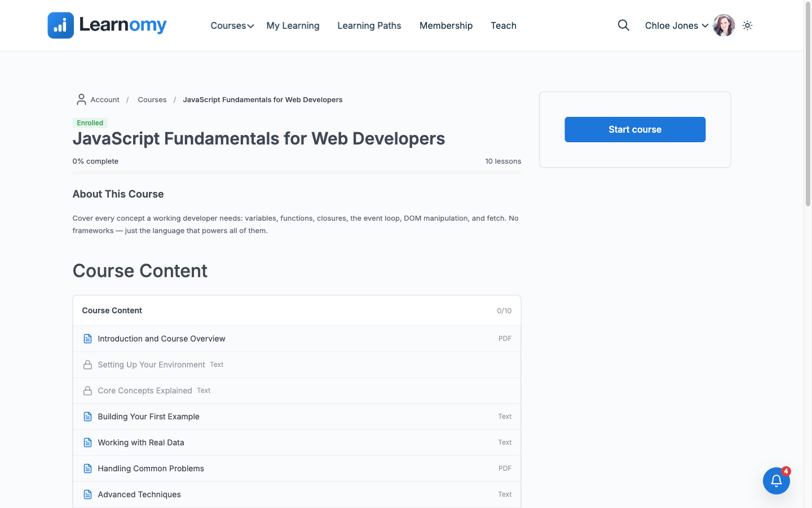Viewport: 812px width, 508px height.
Task: Click the 10 lessons label
Action: click(x=503, y=161)
